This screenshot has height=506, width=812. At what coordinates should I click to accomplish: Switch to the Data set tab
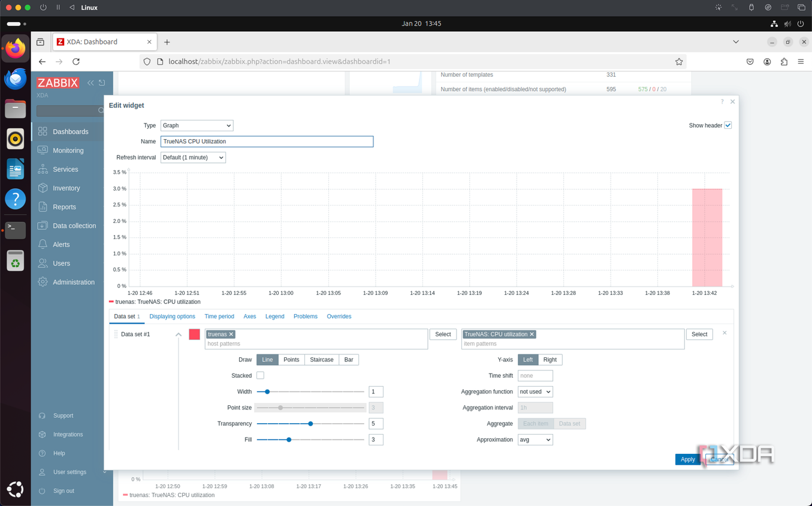pos(126,317)
